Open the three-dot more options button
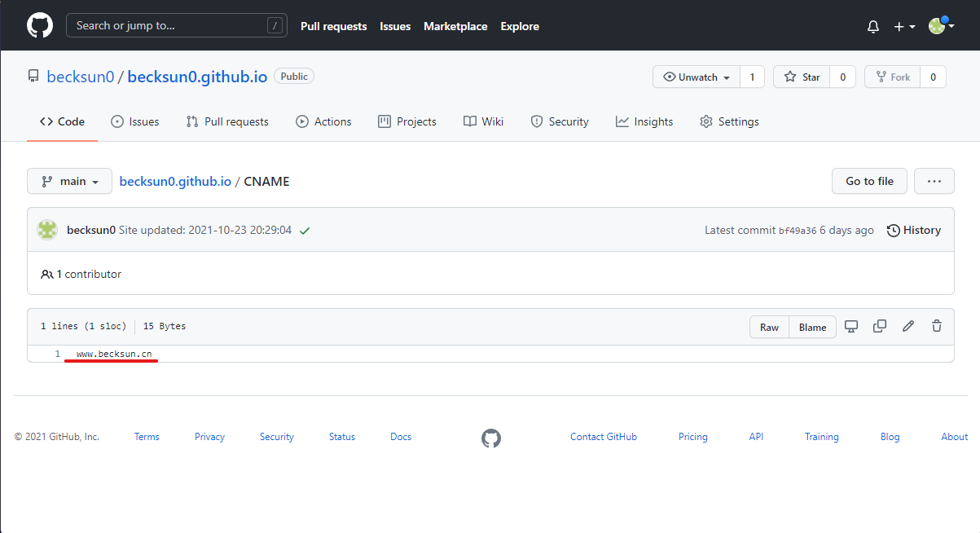 click(x=934, y=181)
